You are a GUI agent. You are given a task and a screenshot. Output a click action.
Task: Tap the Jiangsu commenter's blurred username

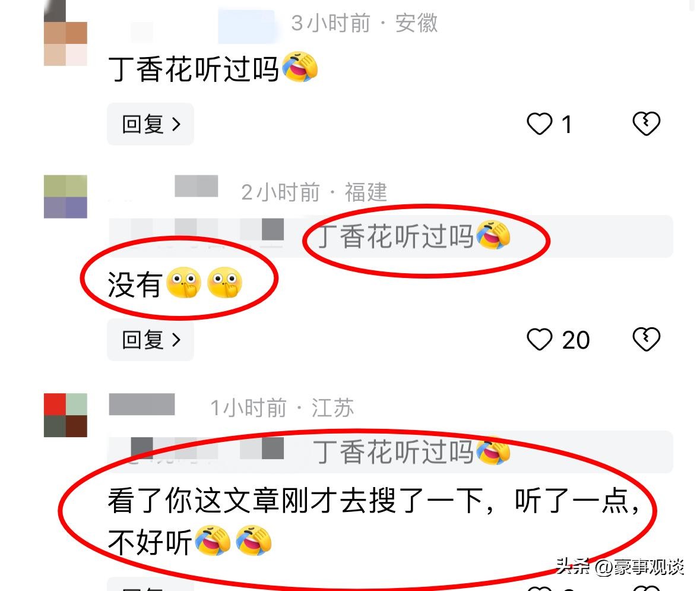[x=142, y=404]
